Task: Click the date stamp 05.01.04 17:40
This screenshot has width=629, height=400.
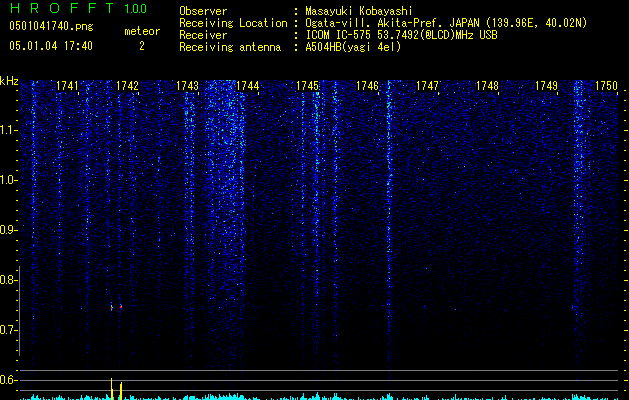Action: pyautogui.click(x=51, y=46)
